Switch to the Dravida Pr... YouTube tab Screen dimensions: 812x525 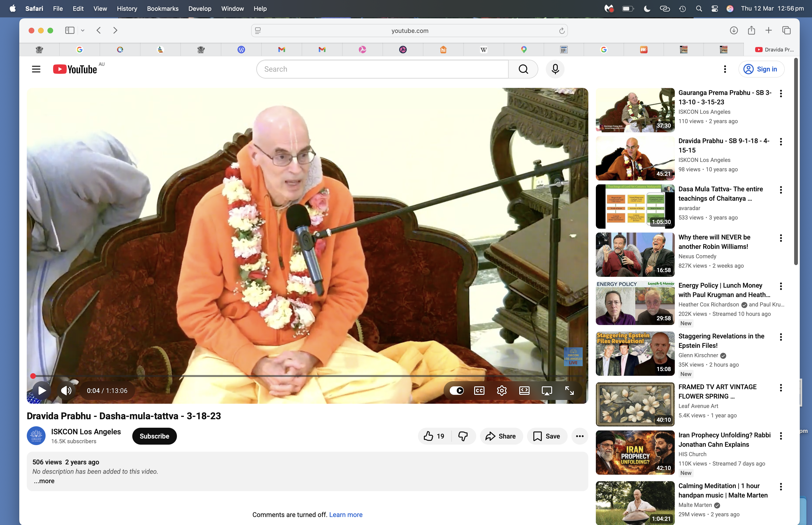pyautogui.click(x=774, y=50)
